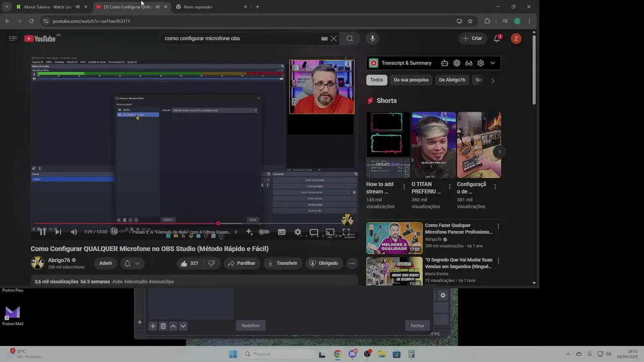Viewport: 644px width, 362px height.
Task: Open options for 'O TITAN PREFERIU' short
Action: click(449, 187)
